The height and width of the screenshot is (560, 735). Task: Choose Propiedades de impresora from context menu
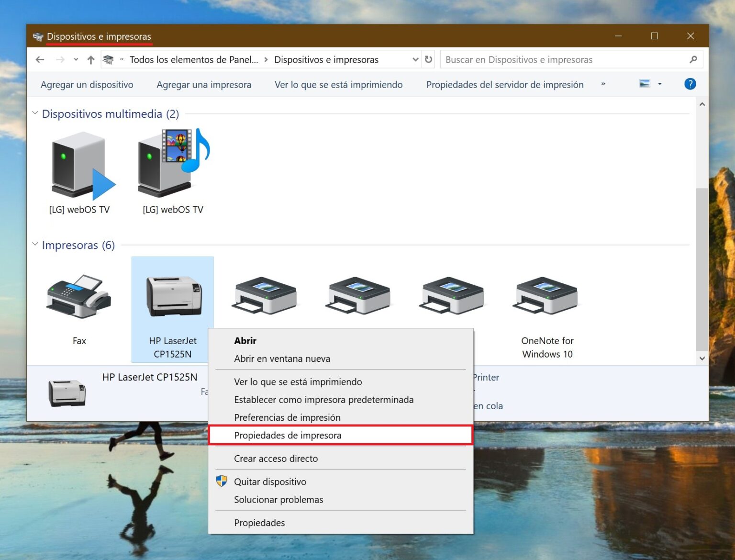[287, 435]
